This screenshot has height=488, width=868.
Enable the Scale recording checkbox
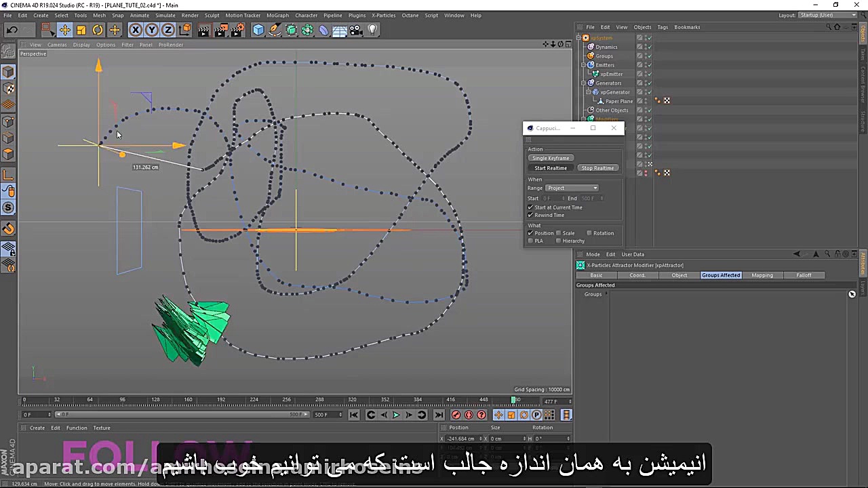[559, 232]
